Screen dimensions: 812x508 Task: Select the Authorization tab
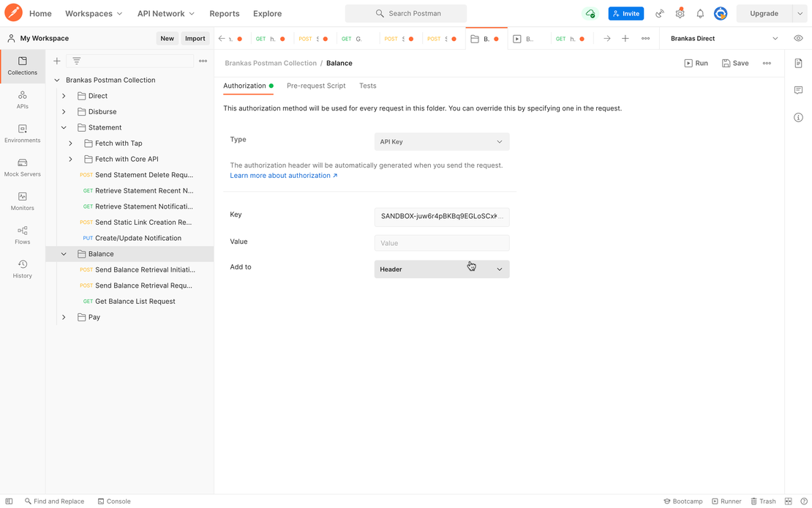248,86
